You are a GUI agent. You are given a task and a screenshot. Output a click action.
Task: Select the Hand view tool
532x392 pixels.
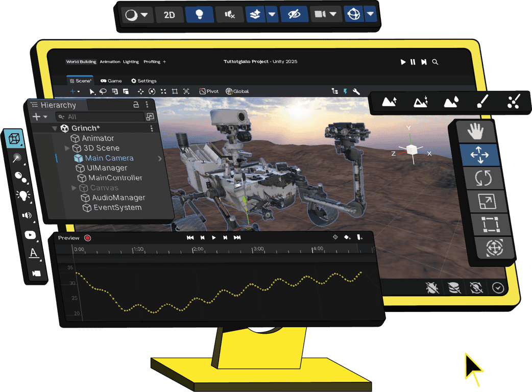pos(475,132)
